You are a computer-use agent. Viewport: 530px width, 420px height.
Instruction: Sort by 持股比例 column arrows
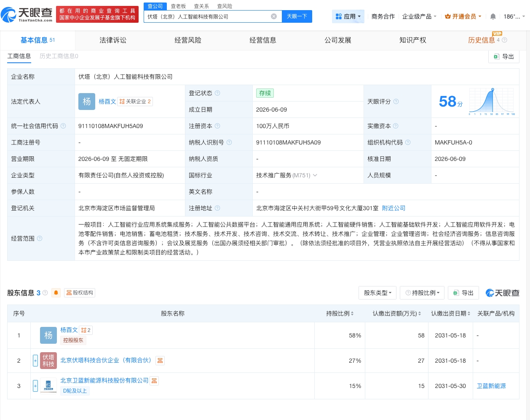[x=352, y=314]
